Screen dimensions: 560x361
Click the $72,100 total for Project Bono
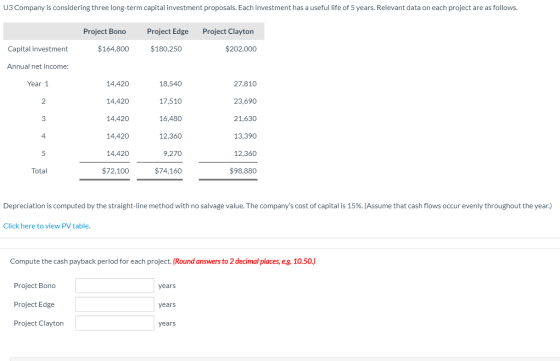coord(115,171)
